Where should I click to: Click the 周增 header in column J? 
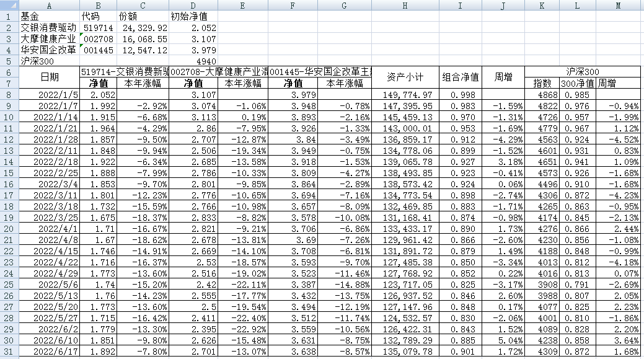click(x=503, y=78)
